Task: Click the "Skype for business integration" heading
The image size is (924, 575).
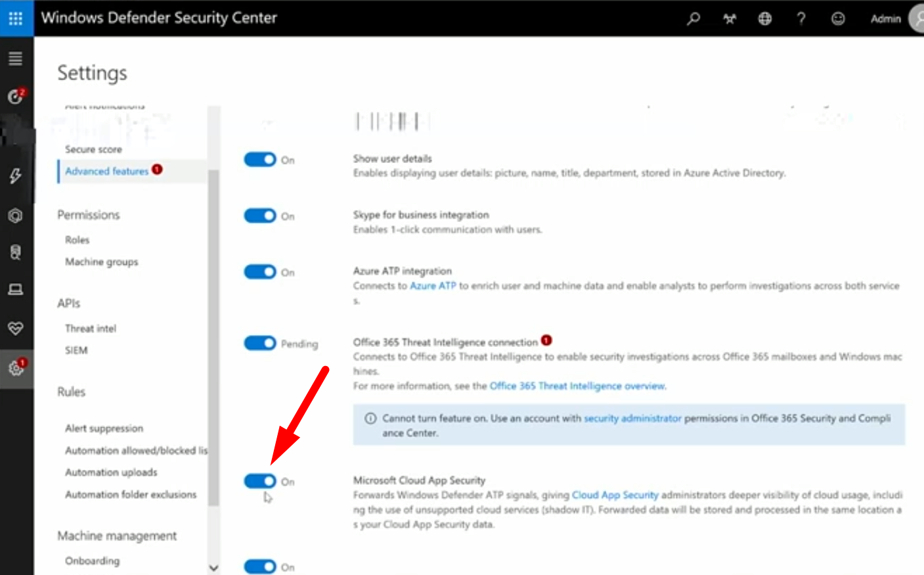Action: [421, 215]
